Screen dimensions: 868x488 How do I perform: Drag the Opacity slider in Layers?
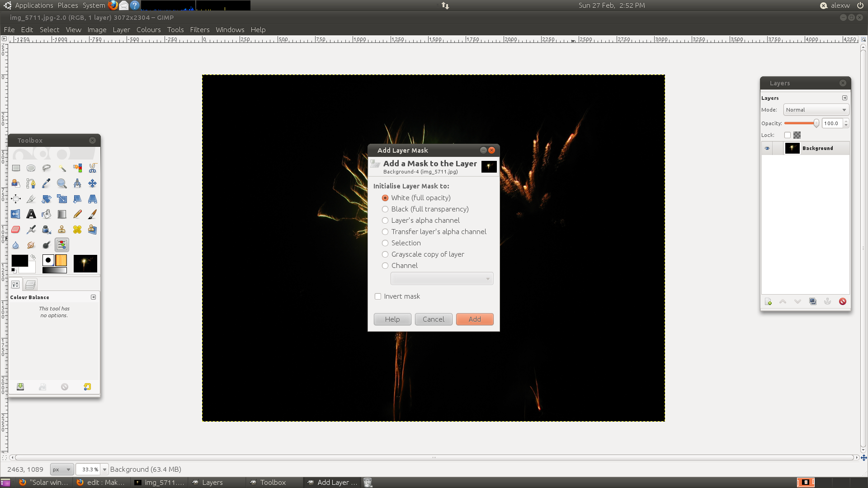coord(816,123)
